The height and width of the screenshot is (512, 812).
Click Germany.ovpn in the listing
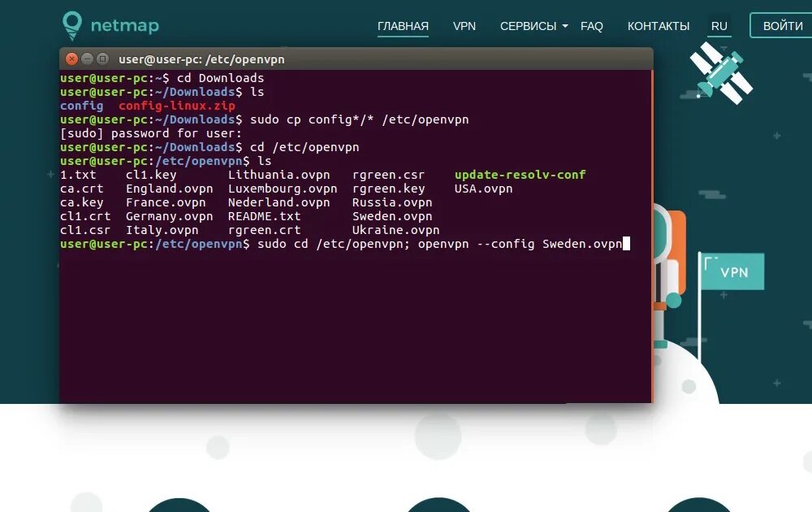(170, 216)
